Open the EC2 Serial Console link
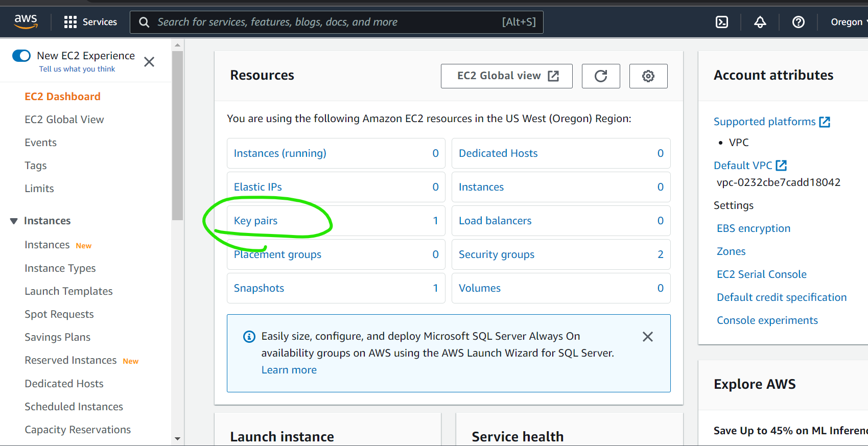 762,274
